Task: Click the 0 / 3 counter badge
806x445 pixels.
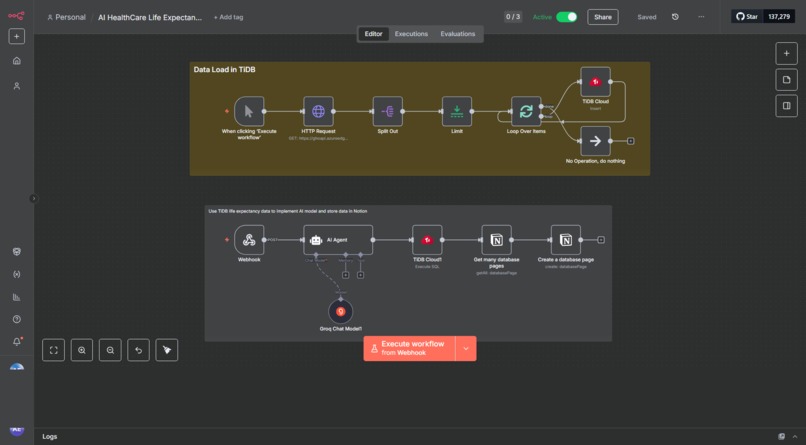Action: 512,17
